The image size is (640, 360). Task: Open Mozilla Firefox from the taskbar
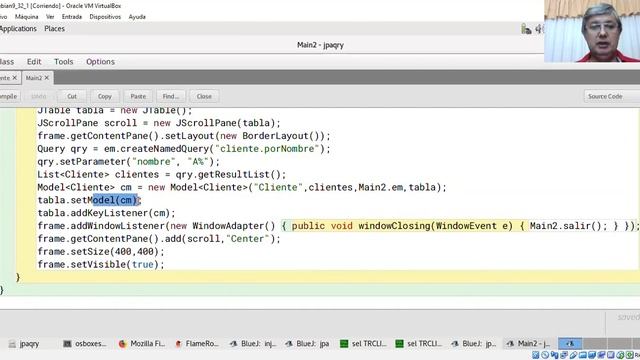tap(142, 344)
